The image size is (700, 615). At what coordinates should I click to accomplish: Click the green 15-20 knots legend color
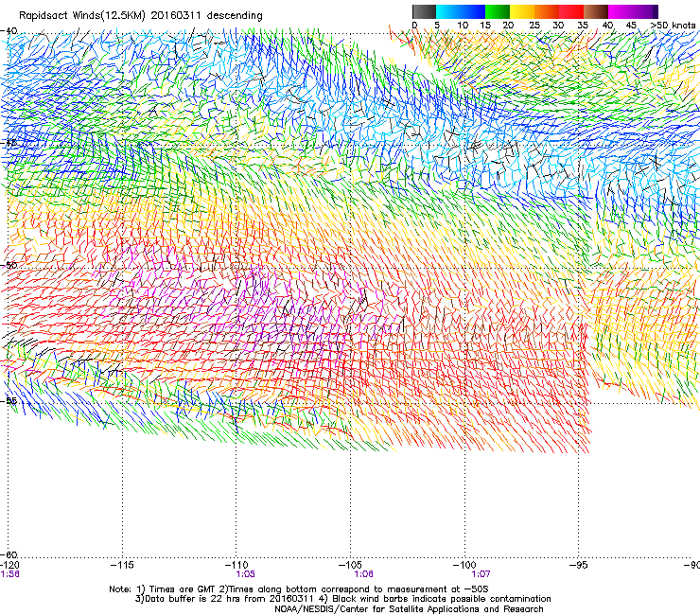point(498,11)
